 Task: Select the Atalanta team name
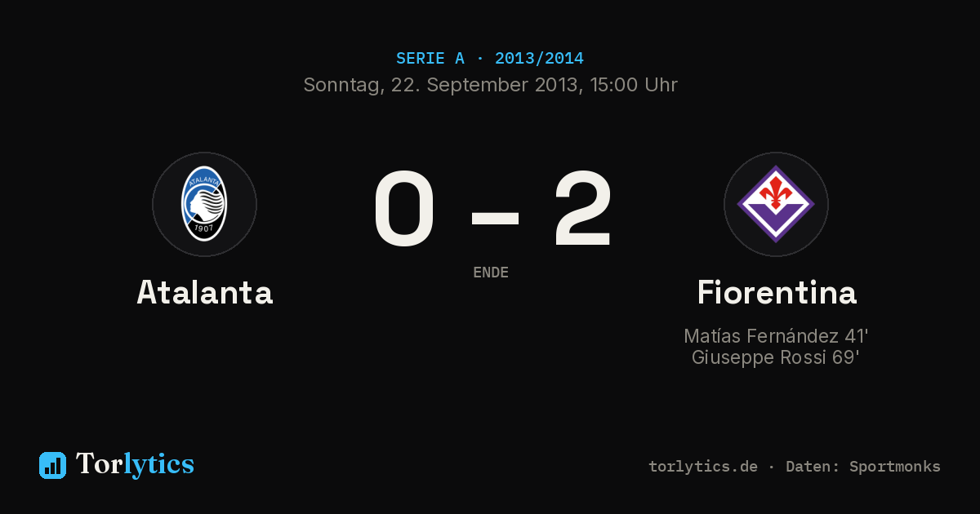[204, 292]
